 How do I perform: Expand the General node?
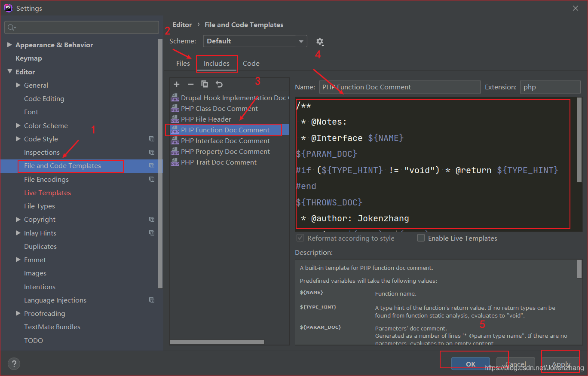pos(18,85)
